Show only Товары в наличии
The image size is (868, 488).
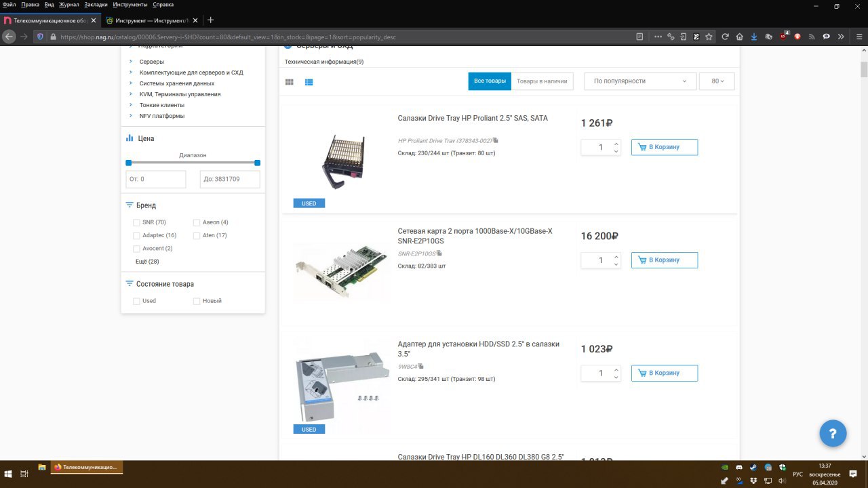pyautogui.click(x=542, y=81)
